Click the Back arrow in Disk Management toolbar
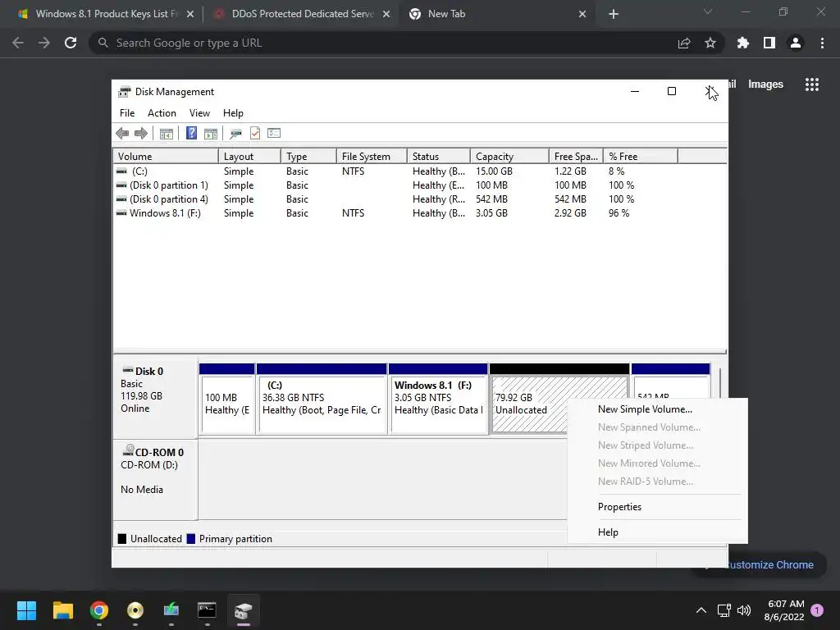This screenshot has width=840, height=630. pyautogui.click(x=122, y=134)
